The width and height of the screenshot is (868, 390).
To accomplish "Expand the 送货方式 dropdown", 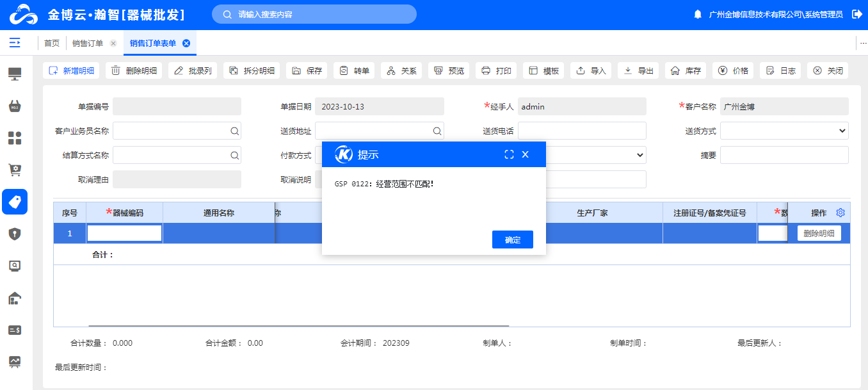I will click(784, 131).
